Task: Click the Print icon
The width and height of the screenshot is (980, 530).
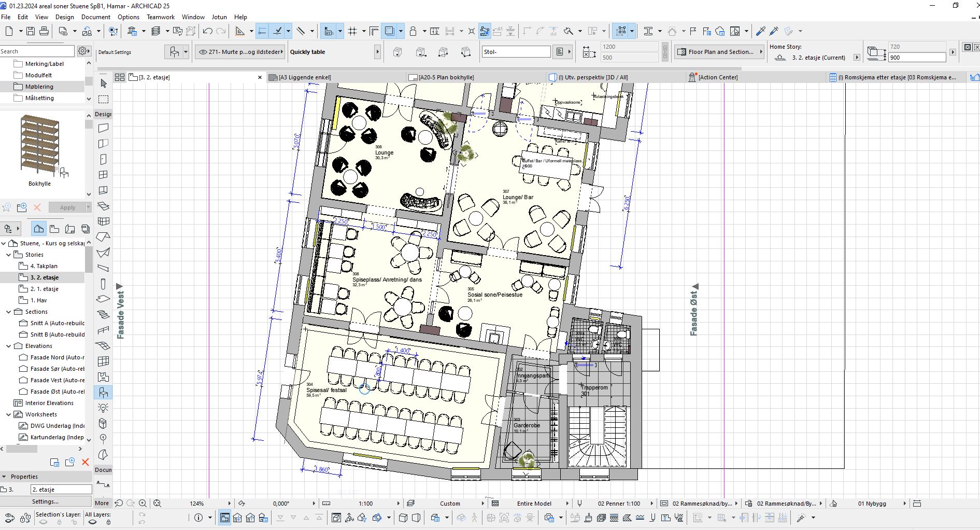Action: (x=44, y=32)
